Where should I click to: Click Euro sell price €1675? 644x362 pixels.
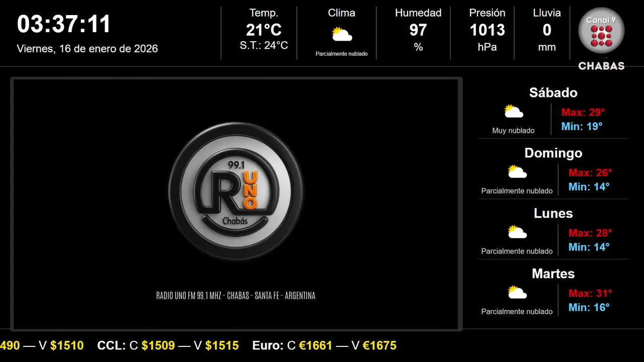[x=379, y=345]
